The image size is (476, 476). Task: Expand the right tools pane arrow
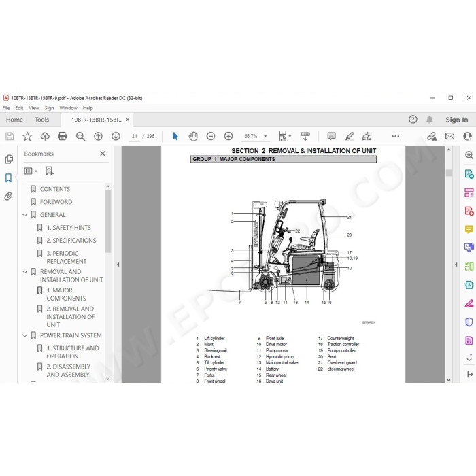point(456,265)
